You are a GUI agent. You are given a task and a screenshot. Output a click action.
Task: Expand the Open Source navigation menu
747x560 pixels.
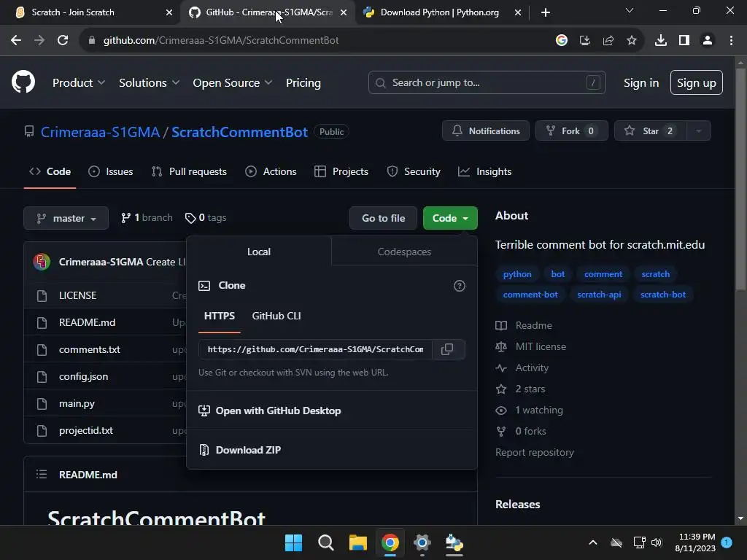[x=233, y=82]
